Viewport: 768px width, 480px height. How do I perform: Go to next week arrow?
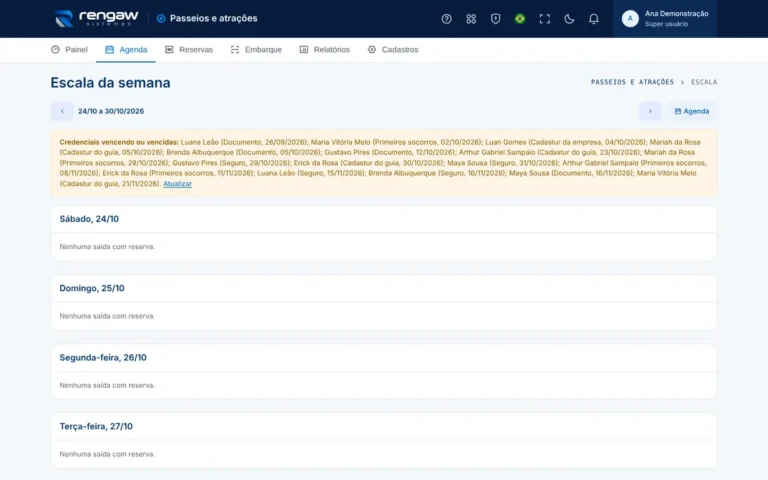(x=650, y=111)
